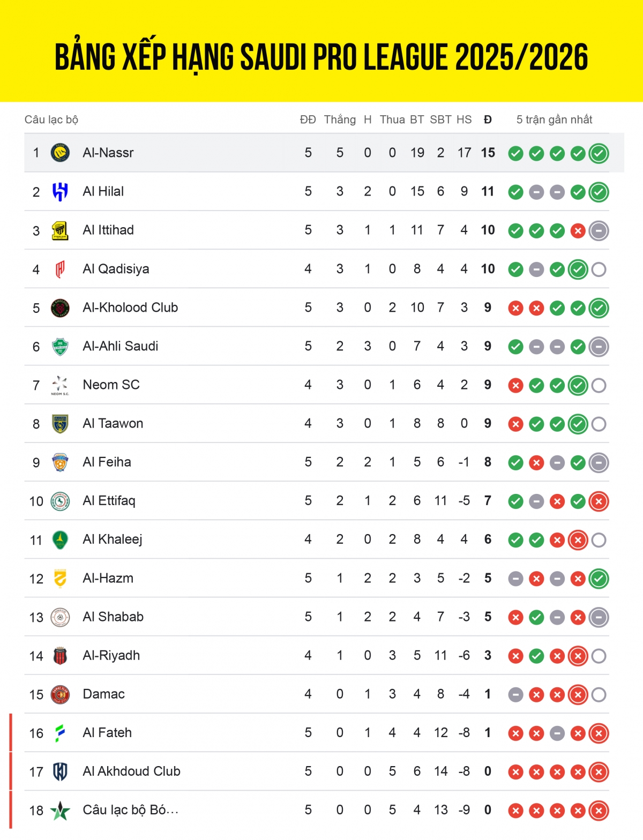Screen dimensions: 643x840
Task: Click the Al-Hazm club logo
Action: click(60, 579)
